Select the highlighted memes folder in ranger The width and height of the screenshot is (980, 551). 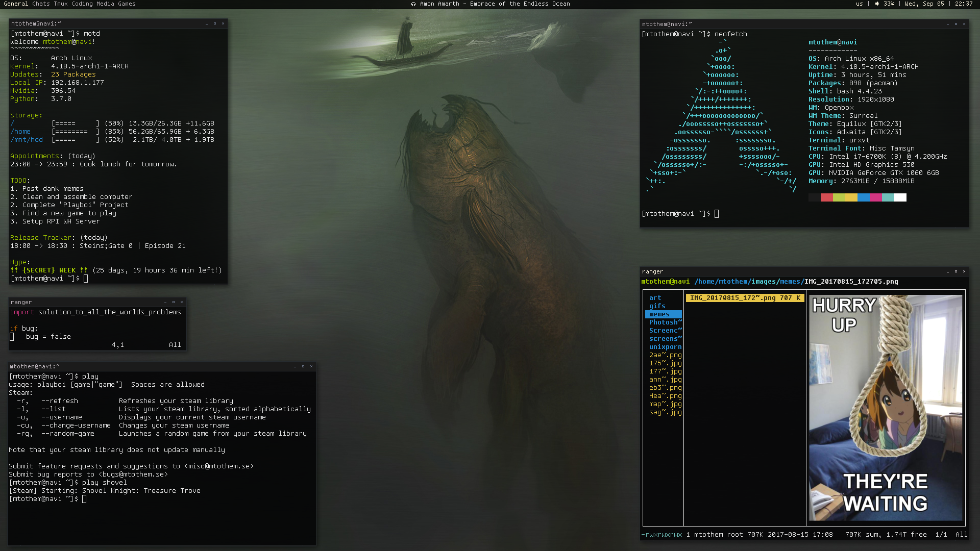pos(664,314)
